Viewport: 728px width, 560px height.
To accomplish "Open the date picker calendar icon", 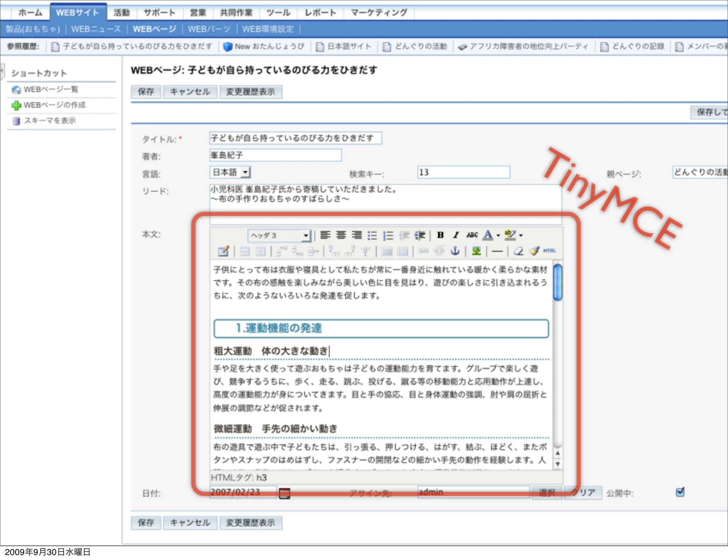I will (x=285, y=493).
